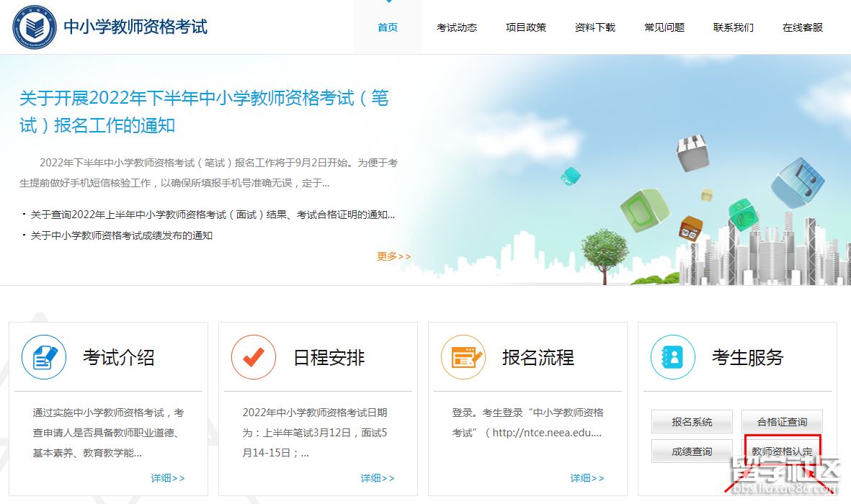Click the teacher exam site logo emblem
The width and height of the screenshot is (851, 504).
[32, 27]
